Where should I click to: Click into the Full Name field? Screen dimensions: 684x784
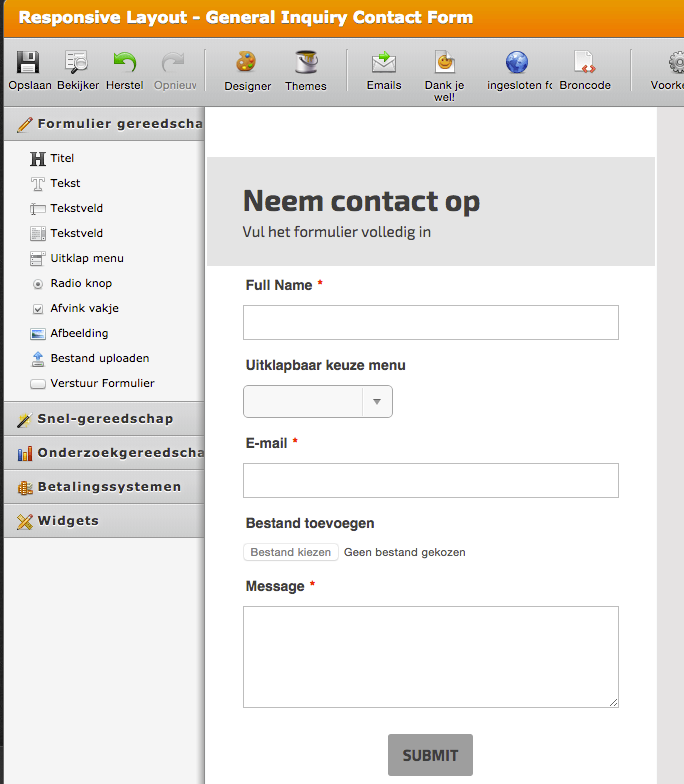(430, 323)
